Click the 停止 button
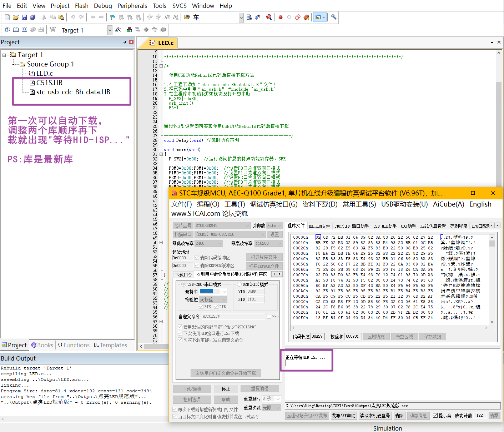The height and width of the screenshot is (432, 504). coord(226,389)
